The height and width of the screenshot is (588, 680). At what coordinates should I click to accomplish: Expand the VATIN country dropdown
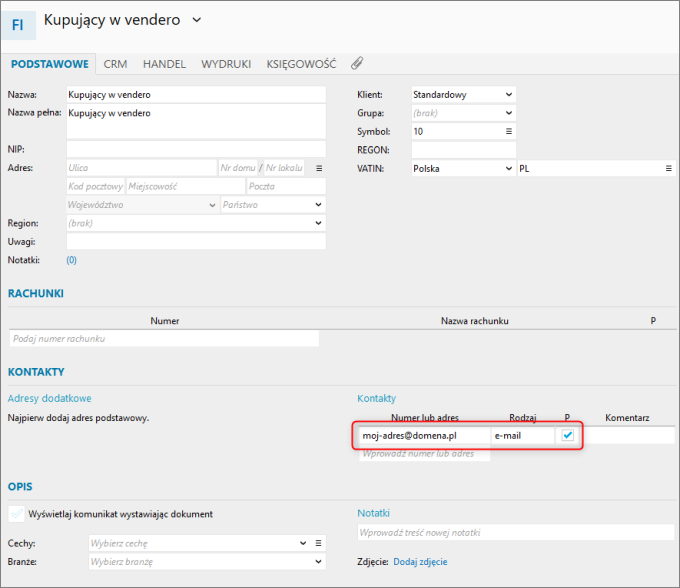click(508, 168)
